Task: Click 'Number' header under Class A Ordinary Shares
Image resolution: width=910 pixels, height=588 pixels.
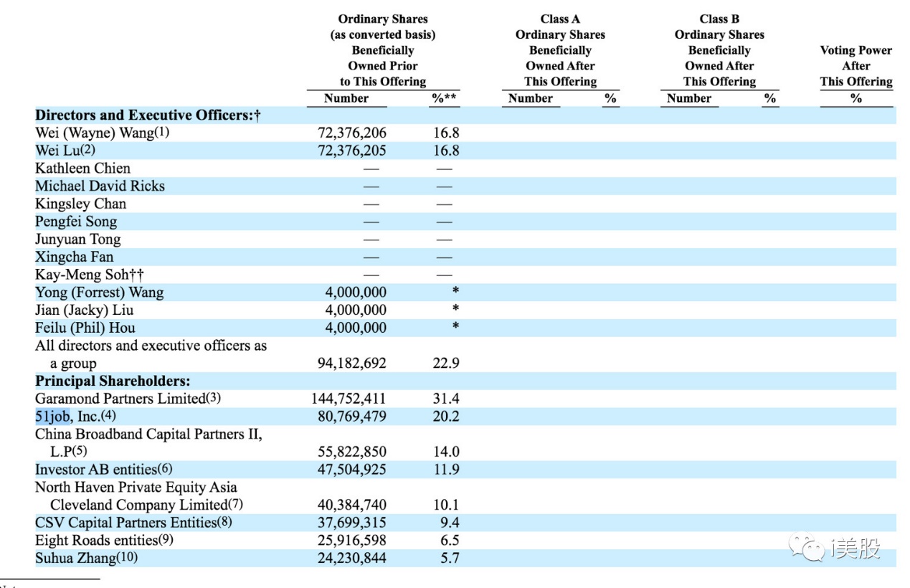Action: point(531,98)
